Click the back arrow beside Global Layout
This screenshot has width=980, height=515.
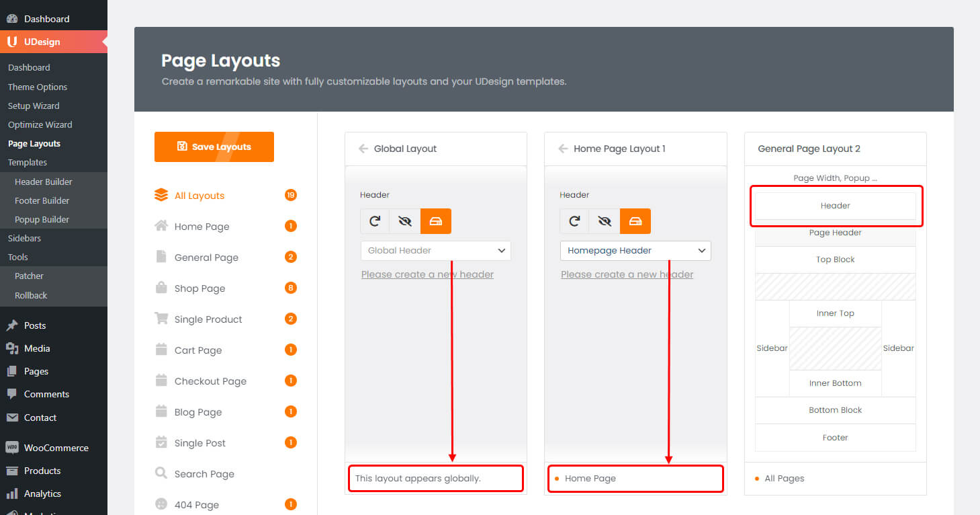point(363,149)
